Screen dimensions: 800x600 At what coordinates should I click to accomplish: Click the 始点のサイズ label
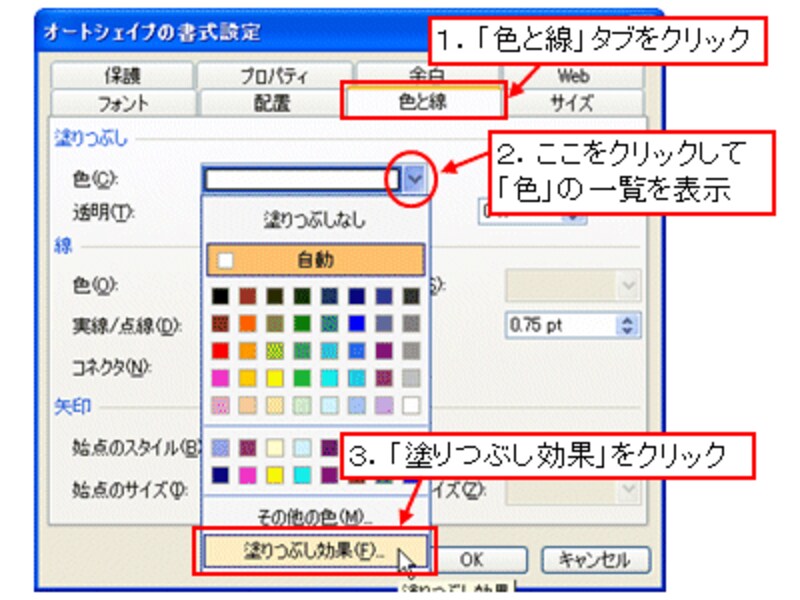131,490
